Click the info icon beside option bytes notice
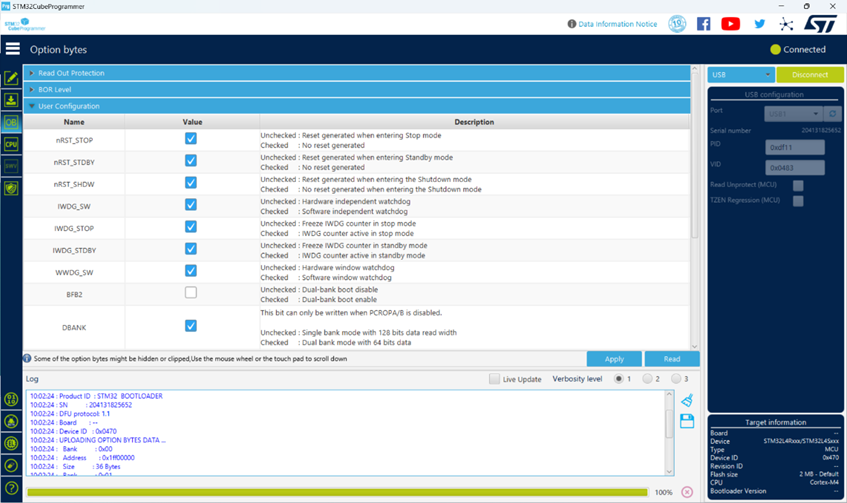 click(x=27, y=359)
